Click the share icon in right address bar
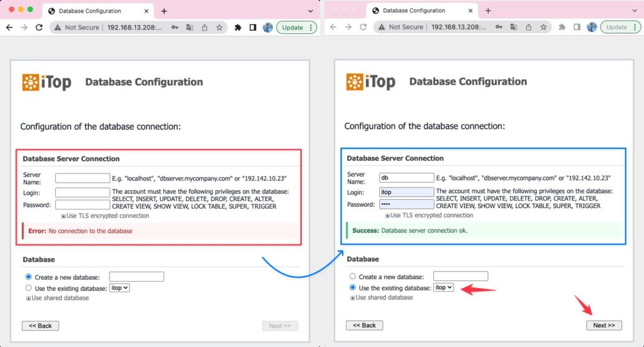The image size is (644, 347). point(528,27)
